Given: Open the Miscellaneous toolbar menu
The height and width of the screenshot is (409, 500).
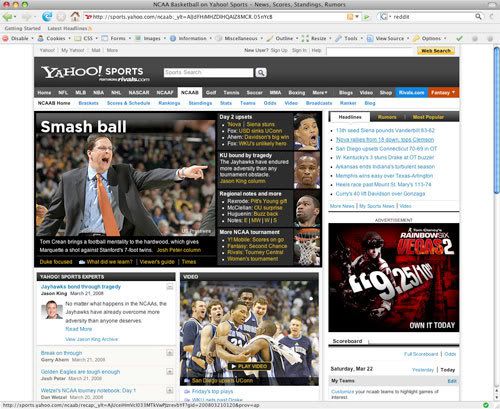Looking at the screenshot, I should (239, 38).
